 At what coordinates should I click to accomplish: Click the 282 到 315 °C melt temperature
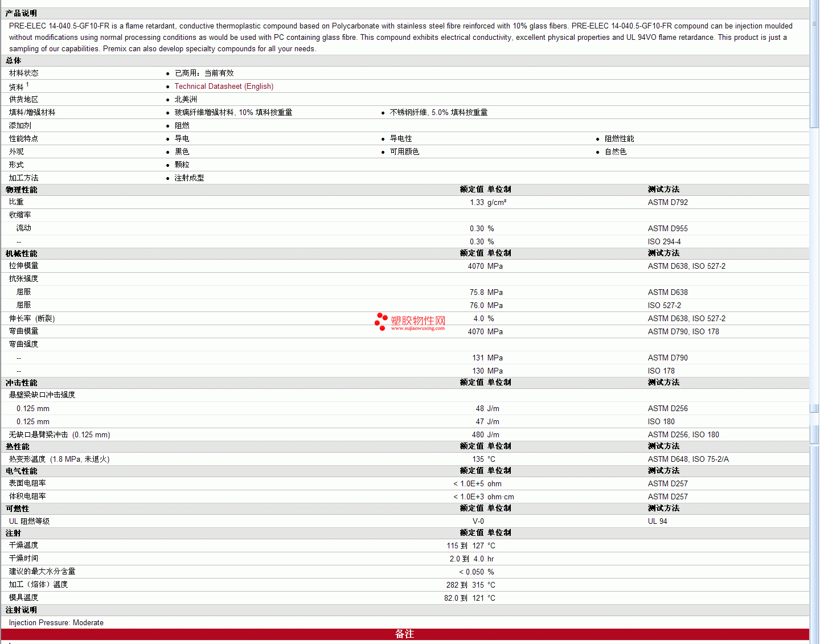click(x=470, y=585)
